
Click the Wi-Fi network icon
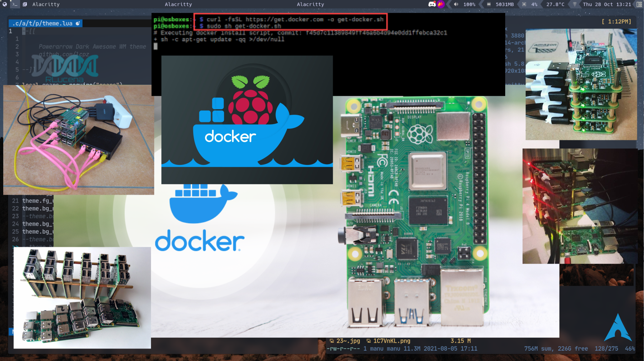pos(575,4)
